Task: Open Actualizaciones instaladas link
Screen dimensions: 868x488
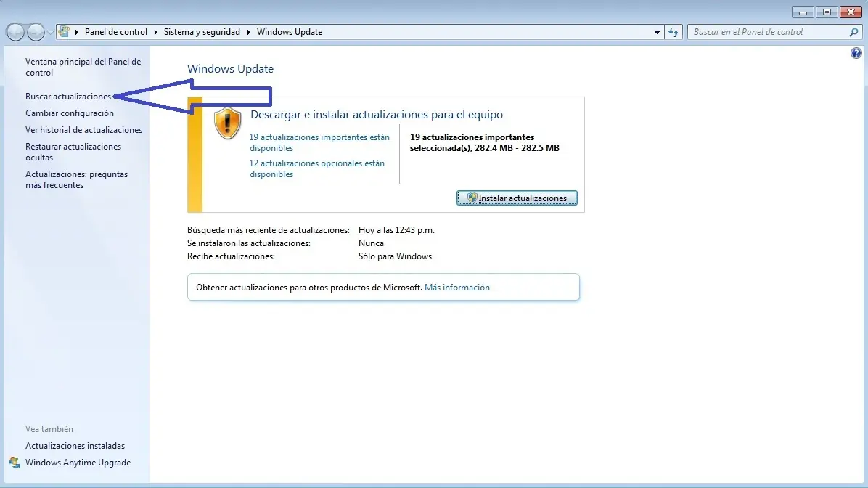Action: [x=75, y=445]
